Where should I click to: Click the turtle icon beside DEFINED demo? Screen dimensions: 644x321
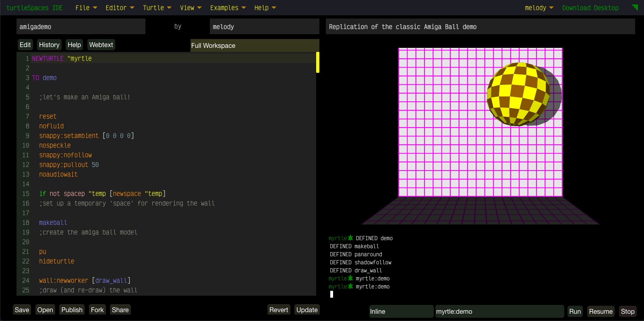point(350,238)
